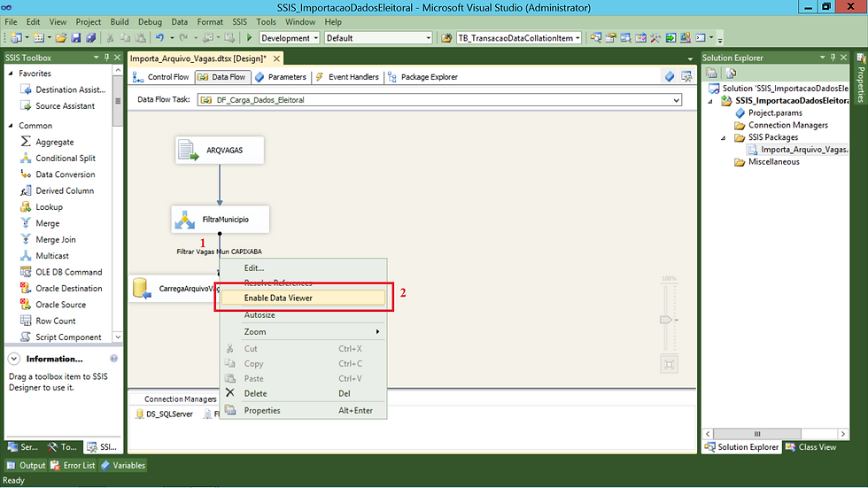Pin the SSIS Toolbox panel with auto-hide pin
The width and height of the screenshot is (868, 488).
pos(107,57)
